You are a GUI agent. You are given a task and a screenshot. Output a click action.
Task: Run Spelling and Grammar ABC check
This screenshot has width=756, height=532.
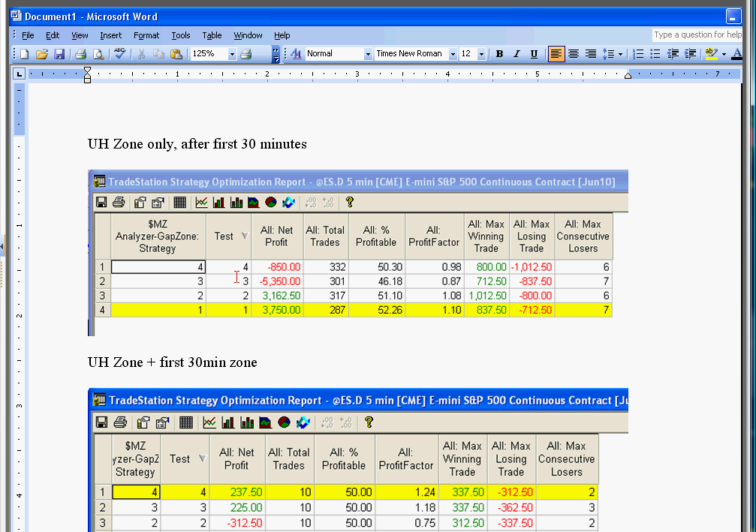(x=119, y=53)
